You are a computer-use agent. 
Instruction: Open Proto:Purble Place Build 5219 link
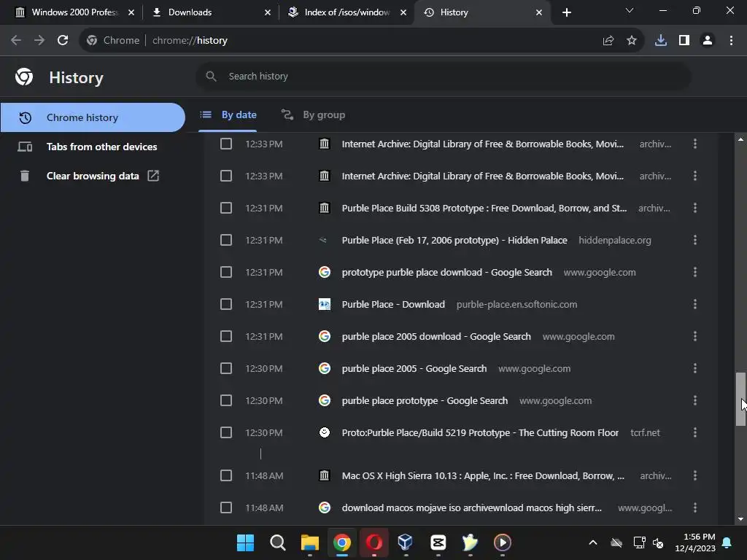(480, 432)
